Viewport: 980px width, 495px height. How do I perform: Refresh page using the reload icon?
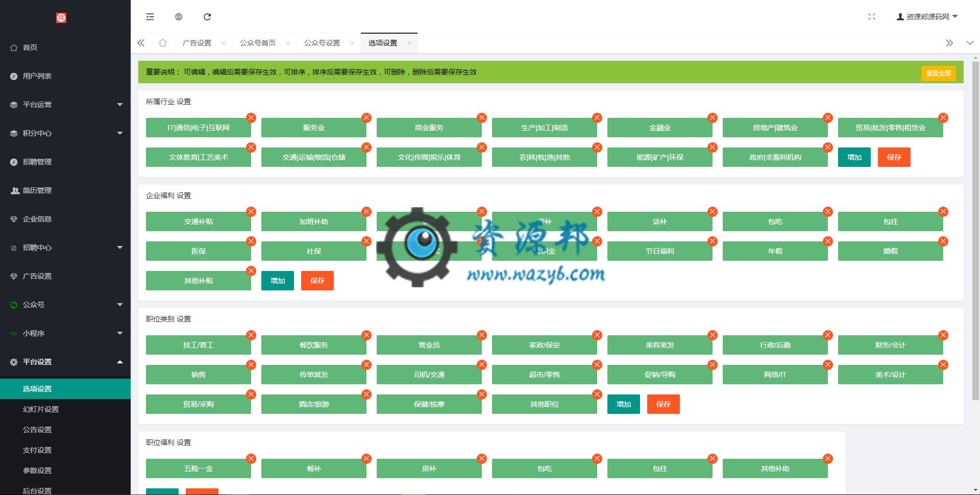pyautogui.click(x=207, y=17)
